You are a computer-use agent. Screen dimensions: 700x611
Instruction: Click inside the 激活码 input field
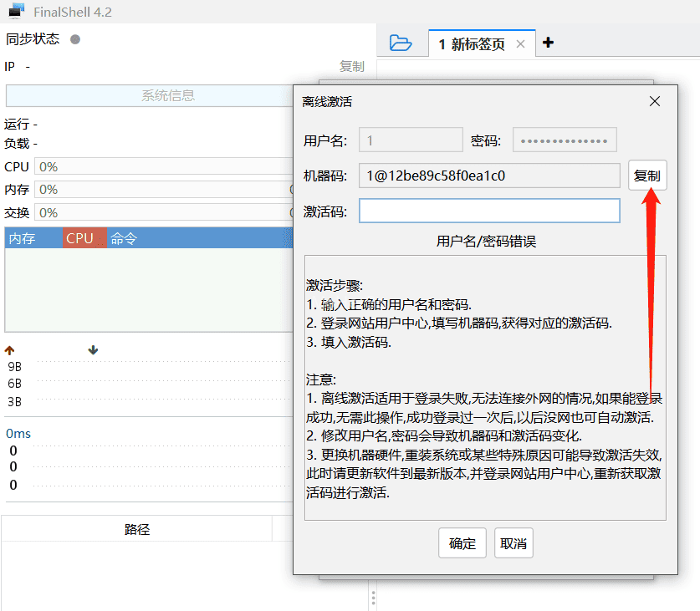pyautogui.click(x=489, y=211)
